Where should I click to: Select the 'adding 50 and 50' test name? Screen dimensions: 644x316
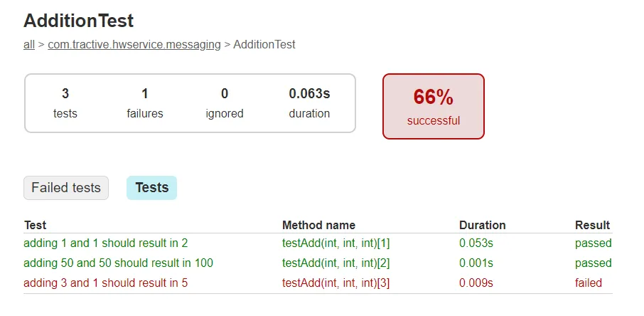[x=119, y=263]
